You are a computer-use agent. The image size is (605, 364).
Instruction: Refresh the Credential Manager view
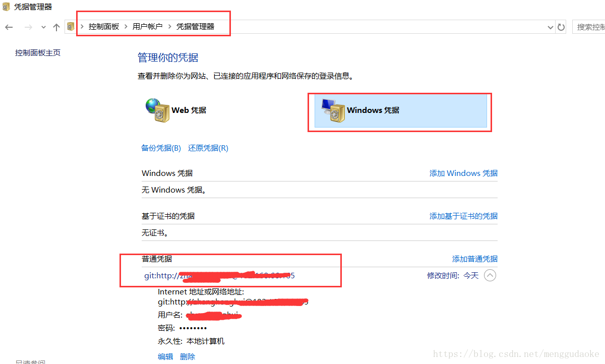click(561, 27)
